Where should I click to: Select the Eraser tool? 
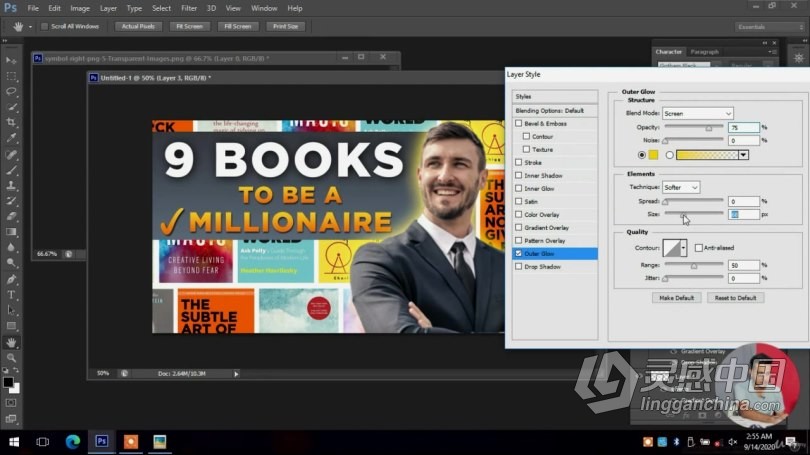click(x=11, y=216)
